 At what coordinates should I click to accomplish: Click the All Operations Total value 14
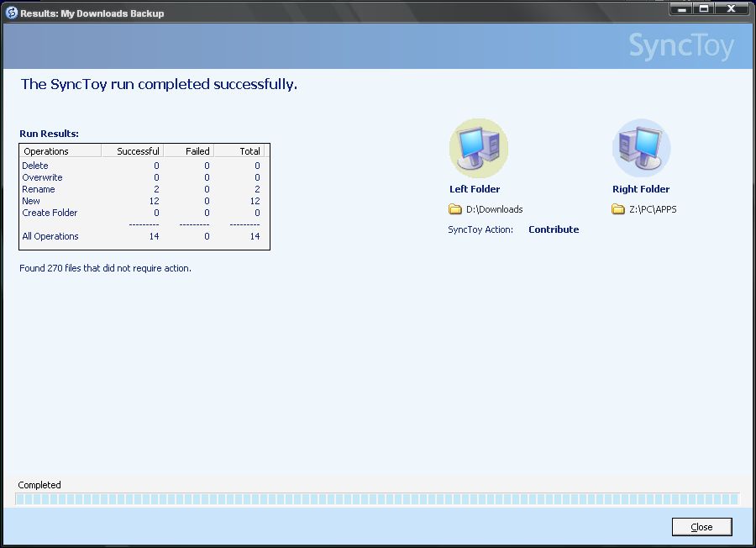coord(255,236)
